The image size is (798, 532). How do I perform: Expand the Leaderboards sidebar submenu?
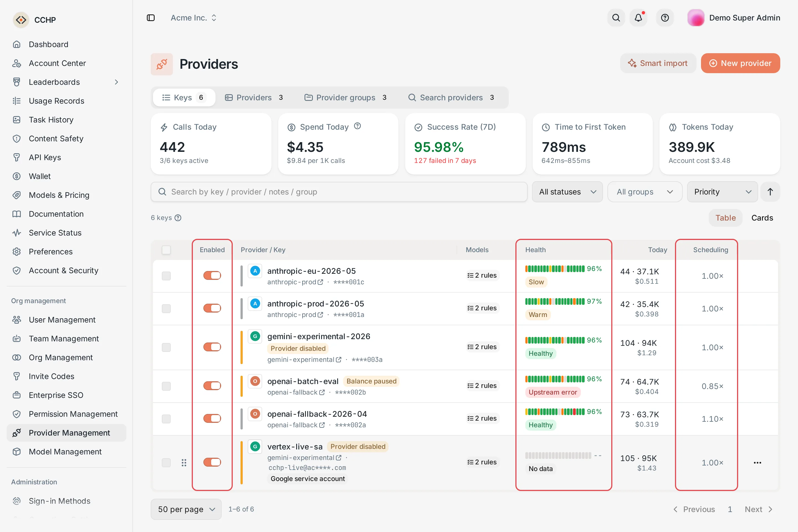point(116,82)
